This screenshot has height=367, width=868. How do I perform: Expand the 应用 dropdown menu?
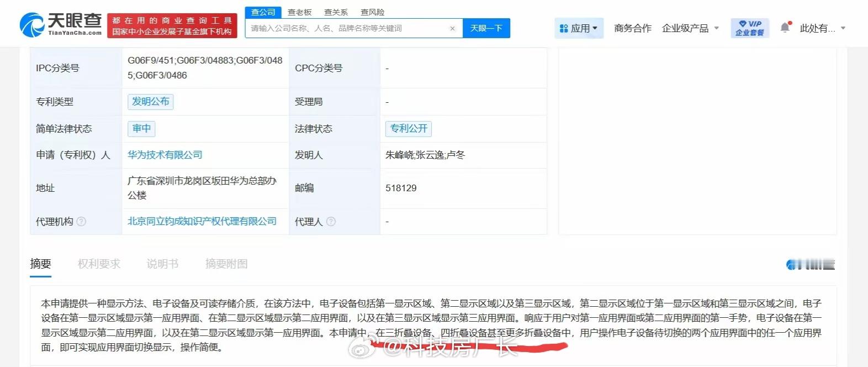[x=579, y=28]
